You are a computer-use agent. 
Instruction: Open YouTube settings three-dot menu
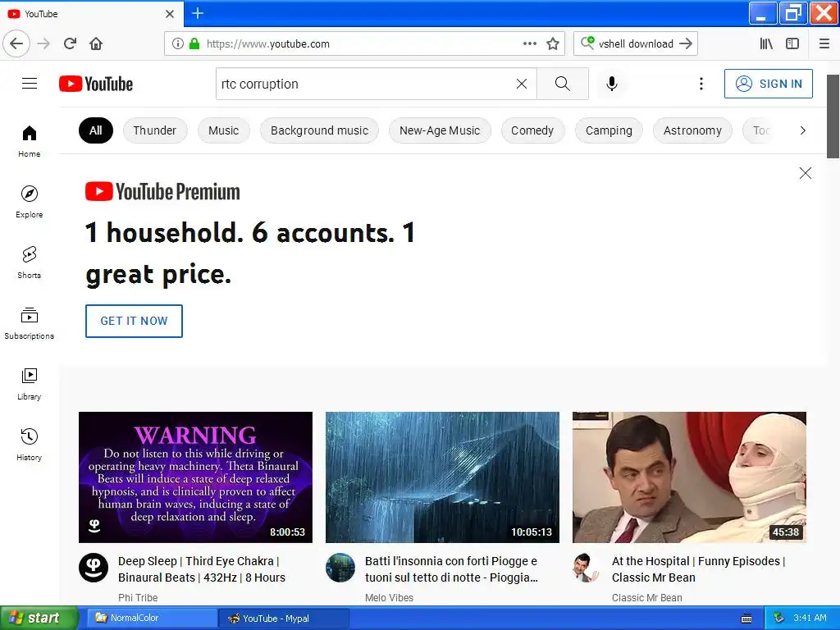click(701, 84)
